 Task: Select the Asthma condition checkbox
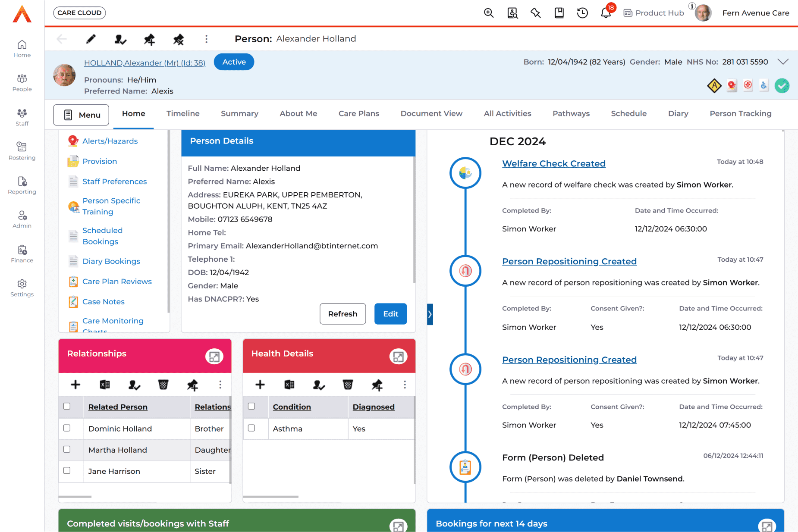pyautogui.click(x=251, y=428)
